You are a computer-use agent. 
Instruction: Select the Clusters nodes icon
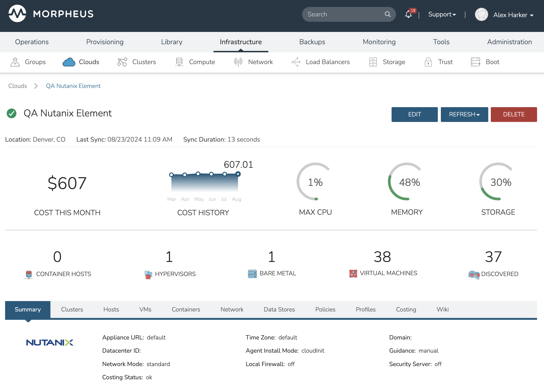pyautogui.click(x=122, y=62)
